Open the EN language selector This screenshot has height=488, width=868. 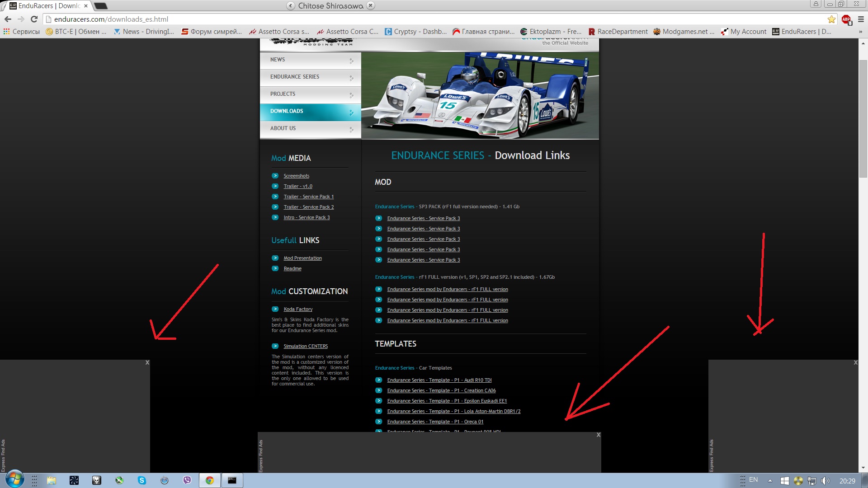(753, 480)
